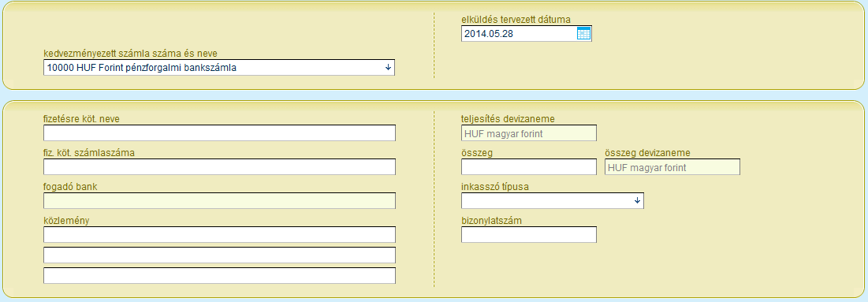Click the date field showing 2014.05.28

(526, 34)
